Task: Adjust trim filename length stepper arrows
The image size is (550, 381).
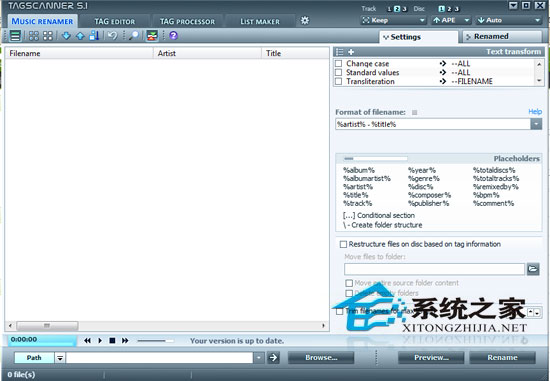Action: coord(534,312)
